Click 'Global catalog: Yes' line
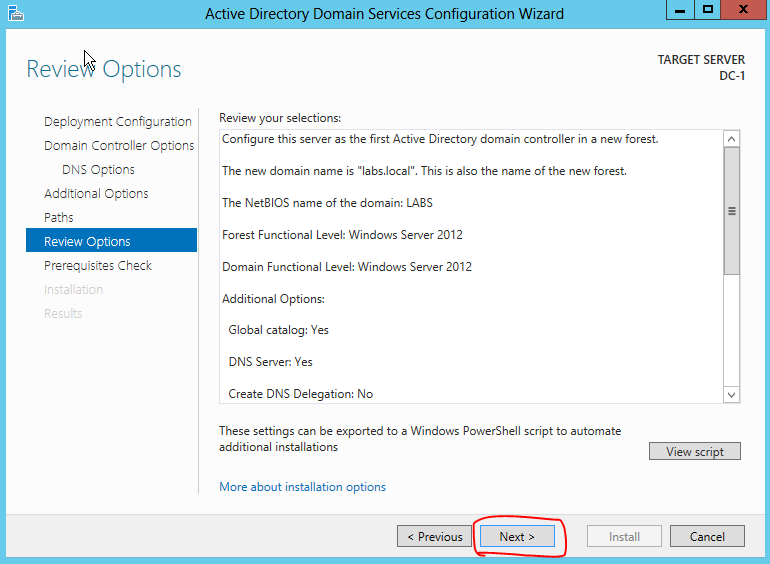The width and height of the screenshot is (770, 564). [278, 330]
